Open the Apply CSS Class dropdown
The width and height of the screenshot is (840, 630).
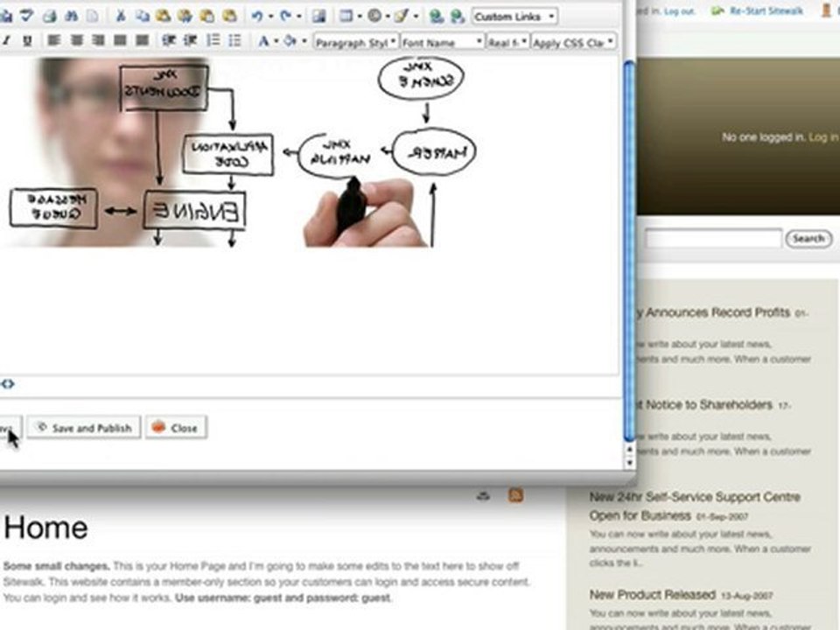coord(573,42)
